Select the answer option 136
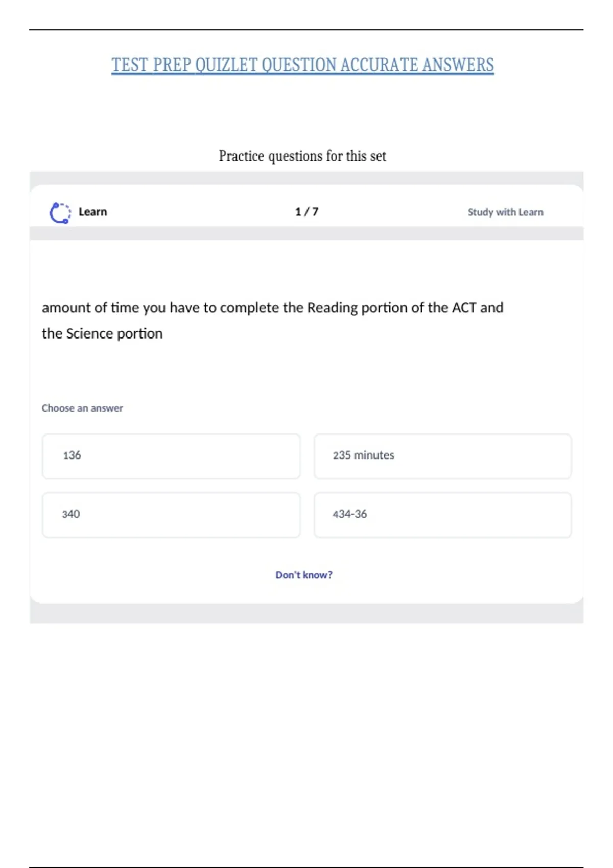 pyautogui.click(x=171, y=456)
